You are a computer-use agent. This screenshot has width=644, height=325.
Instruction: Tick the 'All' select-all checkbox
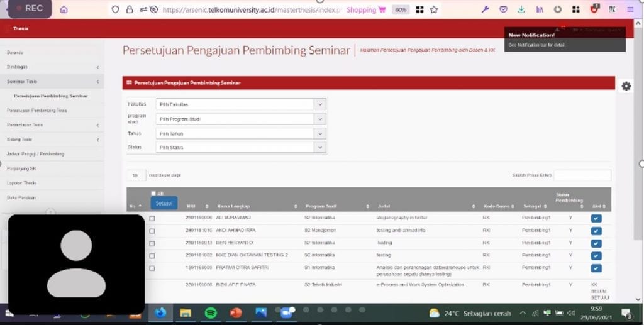153,194
